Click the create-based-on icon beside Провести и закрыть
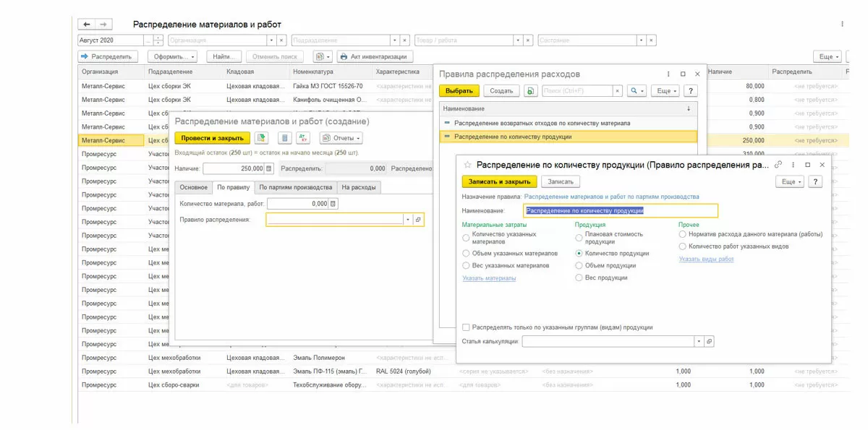The width and height of the screenshot is (868, 430). (x=261, y=138)
